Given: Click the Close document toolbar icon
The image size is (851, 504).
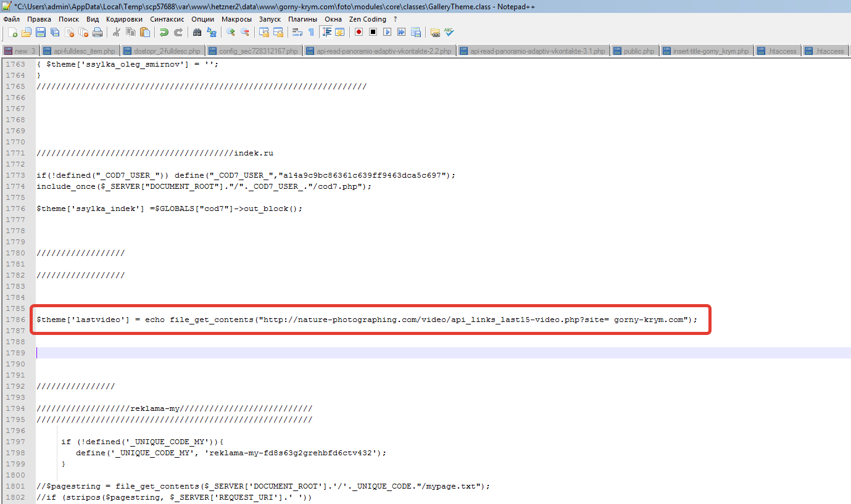Looking at the screenshot, I should [68, 32].
